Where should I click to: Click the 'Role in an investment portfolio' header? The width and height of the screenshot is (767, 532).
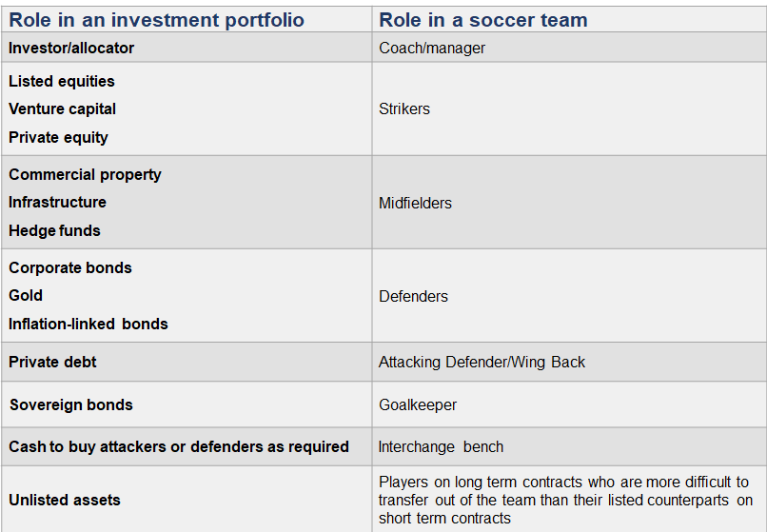[156, 19]
